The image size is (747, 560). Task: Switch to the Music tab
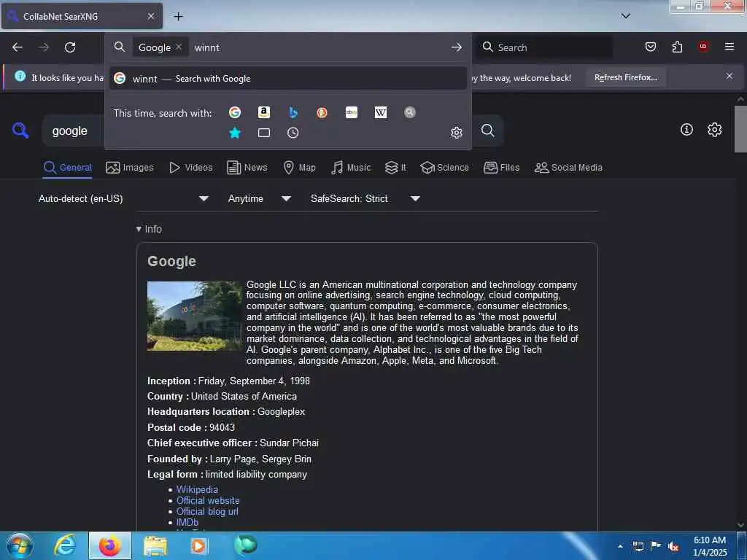pyautogui.click(x=351, y=168)
